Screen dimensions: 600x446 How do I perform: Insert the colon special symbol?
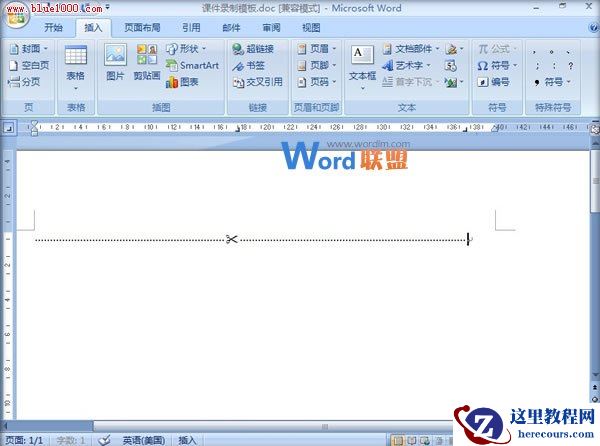click(554, 65)
